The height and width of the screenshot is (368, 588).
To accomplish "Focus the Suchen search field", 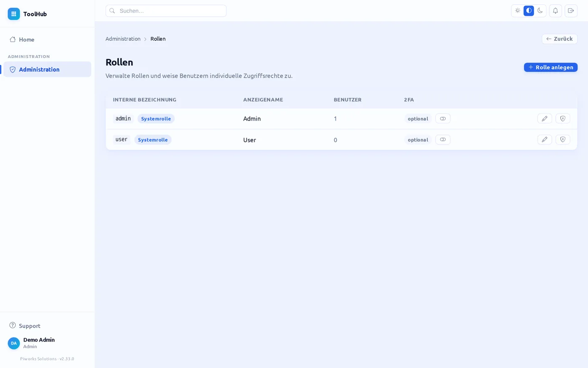I will click(166, 11).
